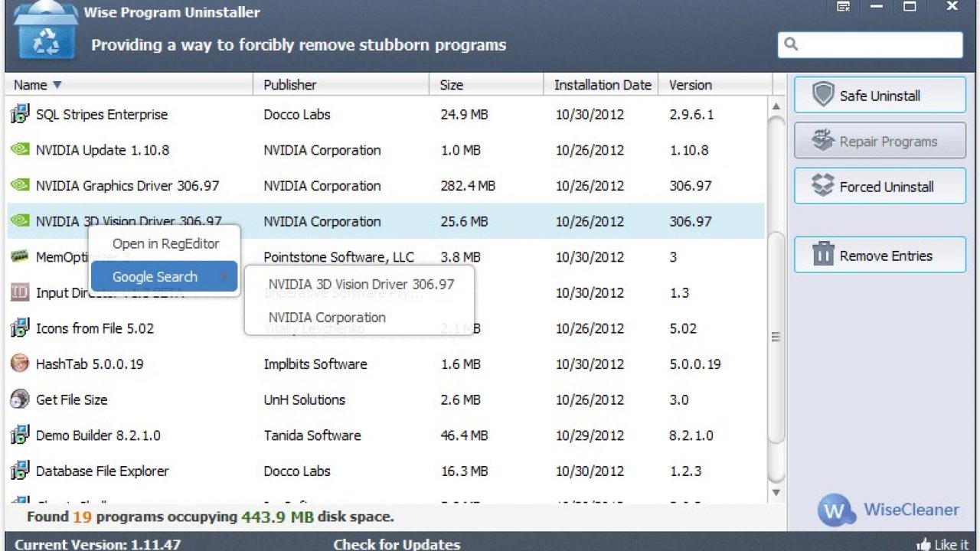This screenshot has width=980, height=551.
Task: Click the NVIDIA Graphics Driver 306.97 icon
Action: pyautogui.click(x=19, y=185)
